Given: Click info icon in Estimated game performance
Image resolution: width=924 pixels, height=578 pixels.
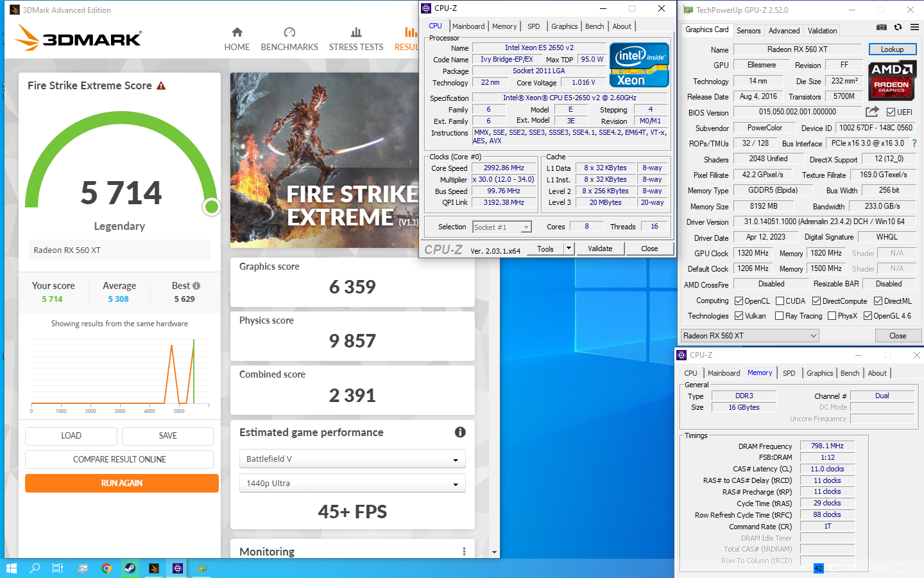Looking at the screenshot, I should coord(460,432).
